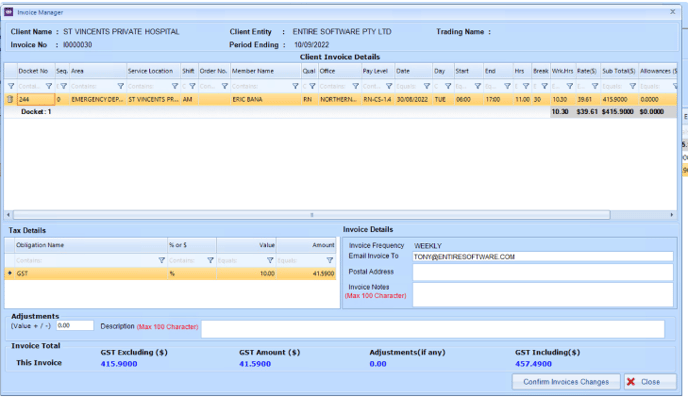Open the End column filter icon
This screenshot has width=688, height=397.
click(507, 86)
